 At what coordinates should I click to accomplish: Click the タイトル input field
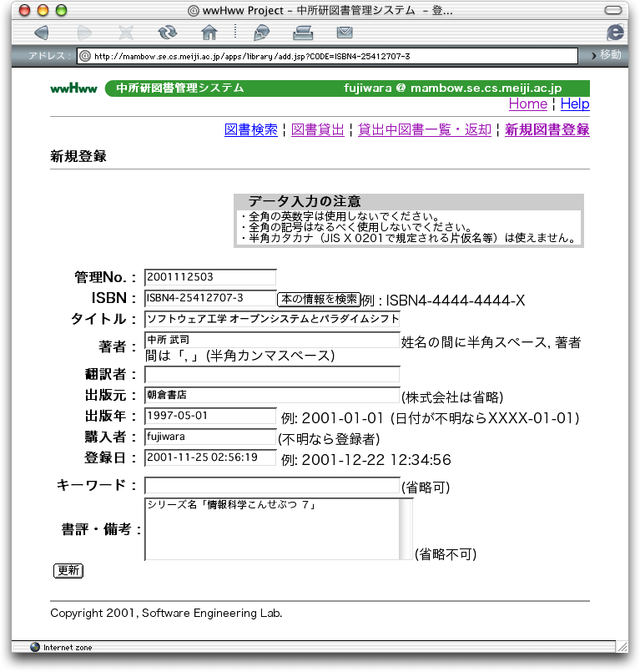click(x=272, y=319)
